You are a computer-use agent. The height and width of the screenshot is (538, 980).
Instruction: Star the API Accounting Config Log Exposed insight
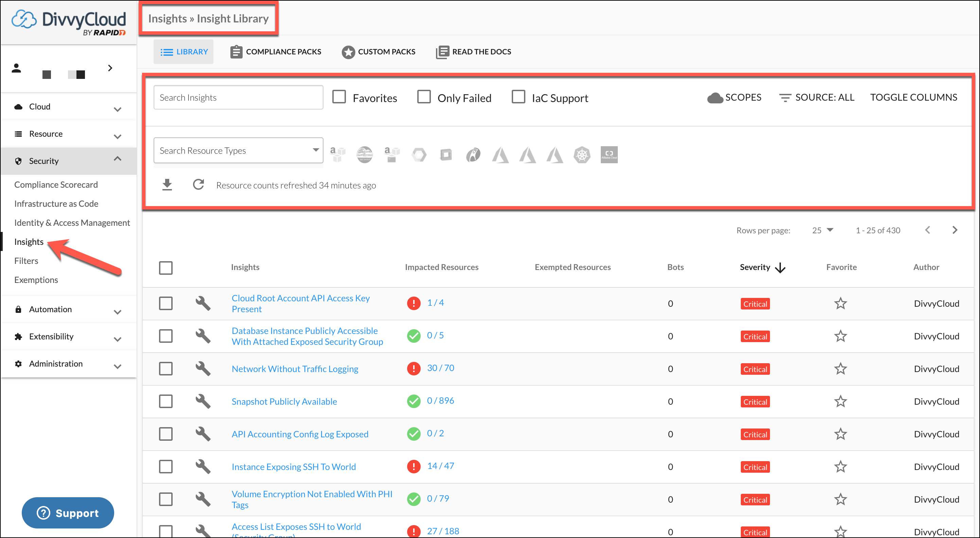click(840, 434)
